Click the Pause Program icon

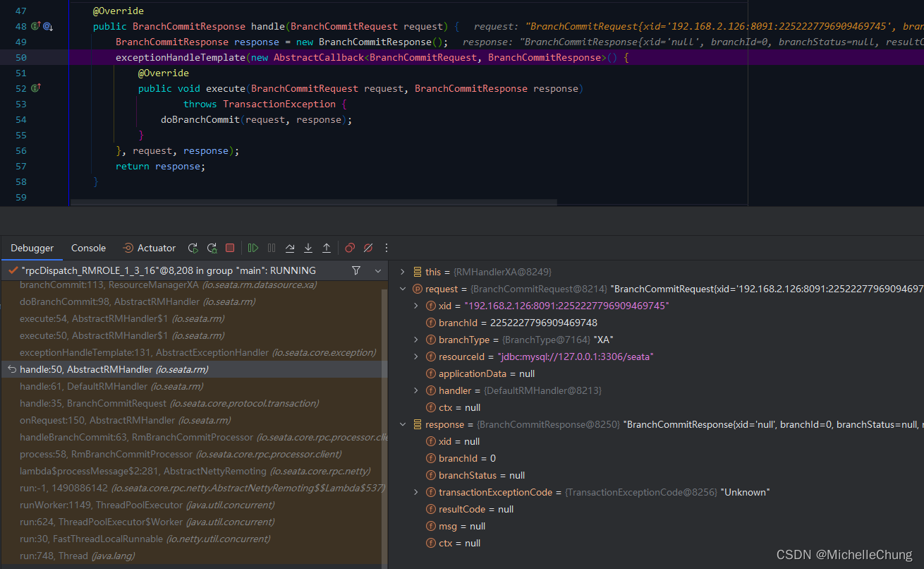coord(272,248)
